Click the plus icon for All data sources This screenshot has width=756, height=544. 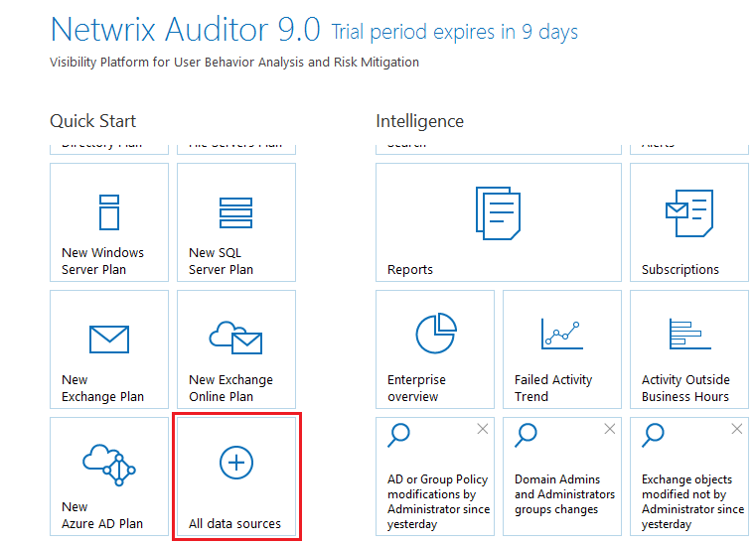point(236,463)
